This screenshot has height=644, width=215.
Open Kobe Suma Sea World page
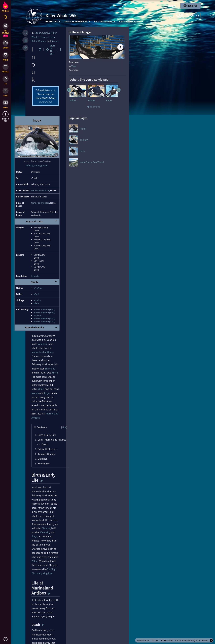pyautogui.click(x=92, y=162)
